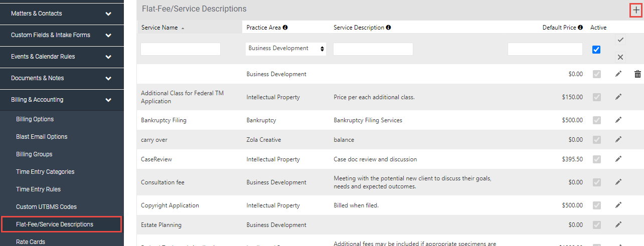Confirm the new service row with the checkmark icon

tap(620, 40)
